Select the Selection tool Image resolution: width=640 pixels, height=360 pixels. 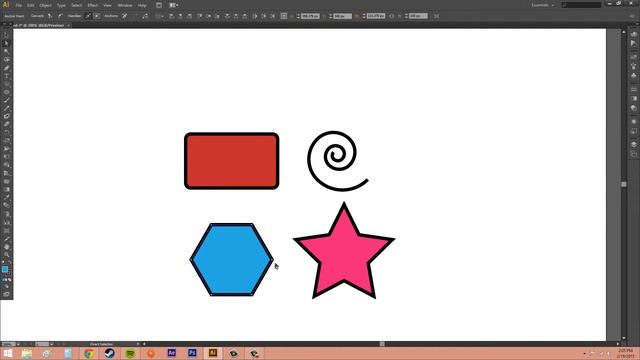tap(6, 35)
